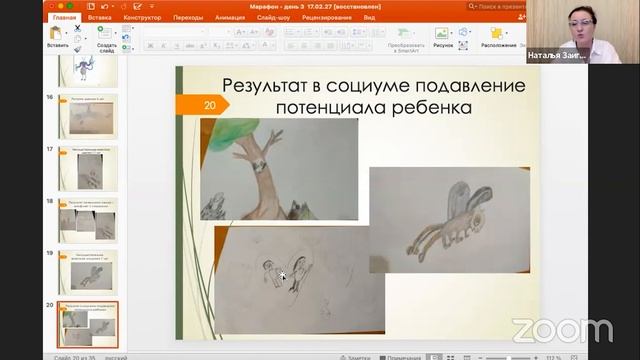Click the Copy icon under the scissors

point(77,39)
